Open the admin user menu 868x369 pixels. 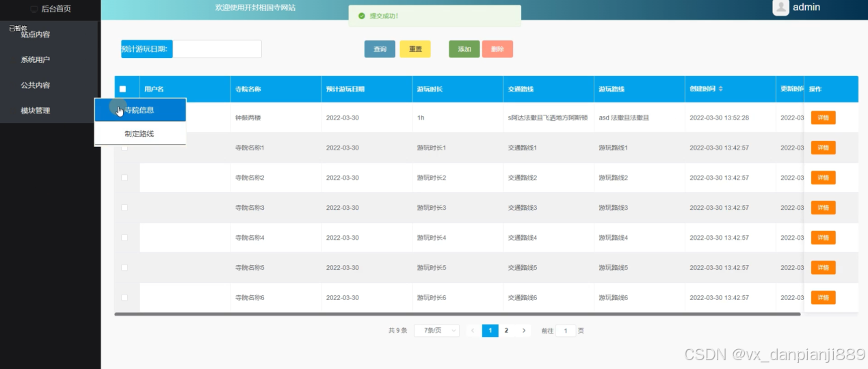[x=806, y=8]
